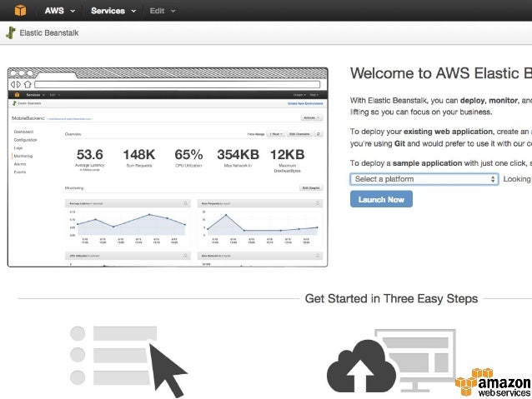The height and width of the screenshot is (399, 532).
Task: Click the orange AWS cube logo
Action: point(20,10)
